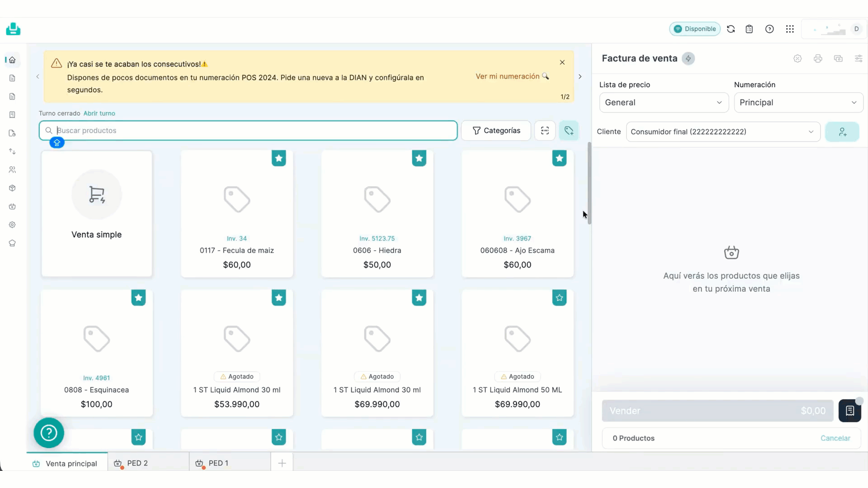Screen dimensions: 868x488
Task: Click the 0 Productos counter text
Action: tap(633, 438)
